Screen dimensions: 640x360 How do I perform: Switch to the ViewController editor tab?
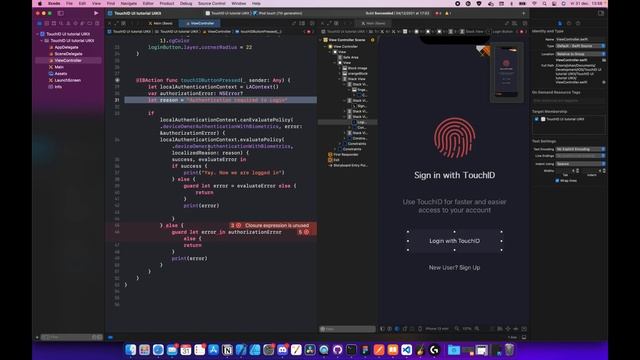[x=200, y=23]
